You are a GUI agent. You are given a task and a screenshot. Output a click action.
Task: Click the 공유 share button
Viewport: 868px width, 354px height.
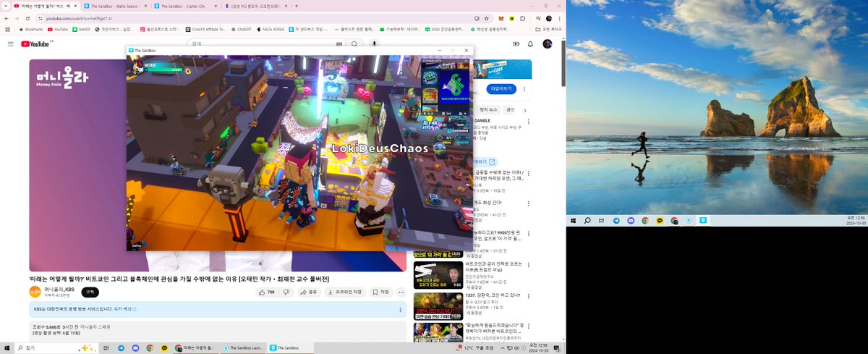(309, 292)
